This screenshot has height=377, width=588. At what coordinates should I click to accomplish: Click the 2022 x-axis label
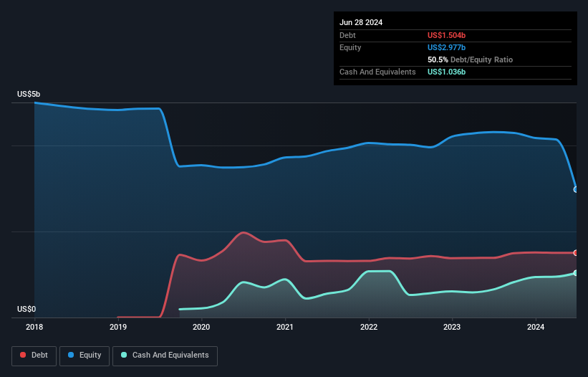[369, 327]
